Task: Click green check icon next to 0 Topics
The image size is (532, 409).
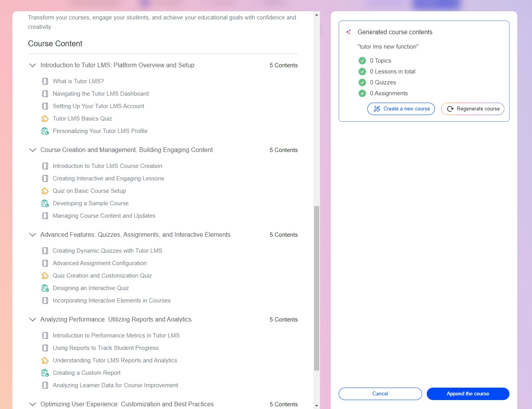Action: [362, 61]
